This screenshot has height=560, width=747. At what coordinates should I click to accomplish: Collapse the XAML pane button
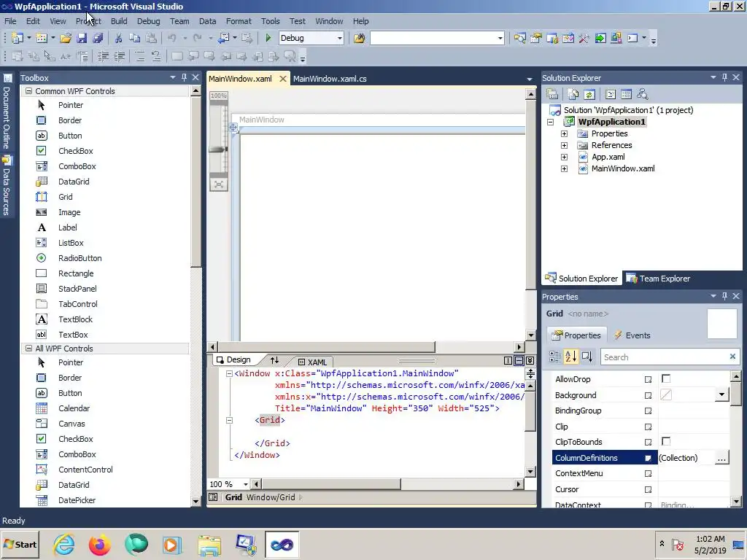click(530, 360)
